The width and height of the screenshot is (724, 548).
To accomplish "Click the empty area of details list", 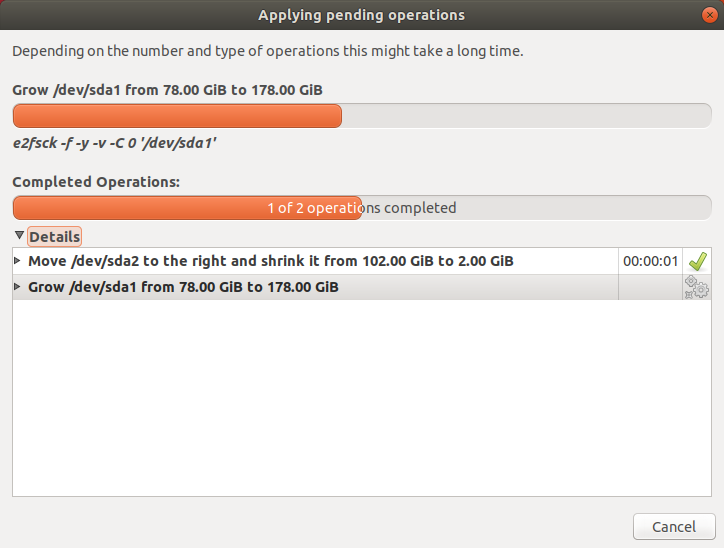I will click(x=360, y=400).
